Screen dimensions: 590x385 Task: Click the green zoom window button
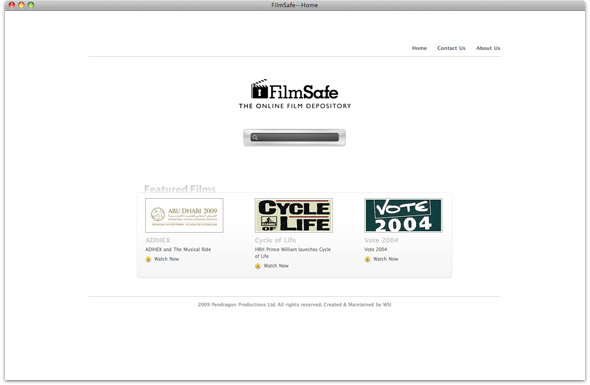pos(31,5)
